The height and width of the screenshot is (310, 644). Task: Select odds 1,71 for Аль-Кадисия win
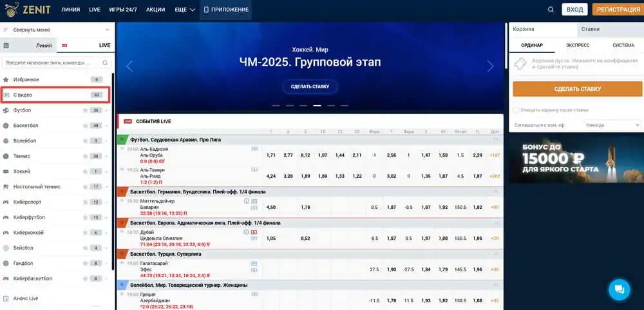point(270,155)
